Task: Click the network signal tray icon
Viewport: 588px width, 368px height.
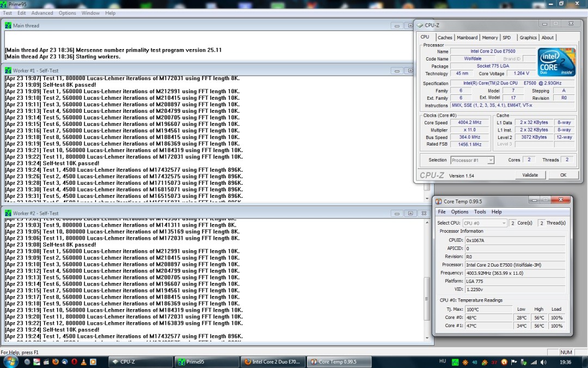Action: (534, 362)
